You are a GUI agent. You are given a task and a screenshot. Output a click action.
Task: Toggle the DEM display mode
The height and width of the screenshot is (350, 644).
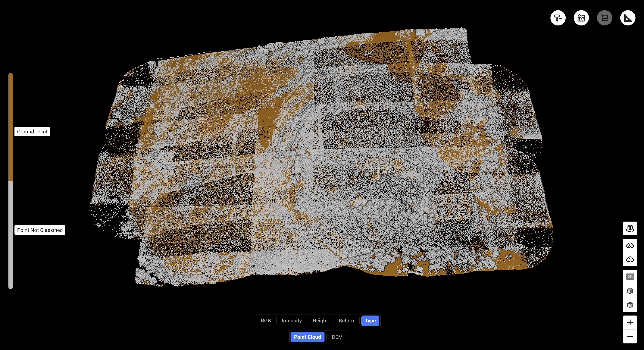coord(337,337)
